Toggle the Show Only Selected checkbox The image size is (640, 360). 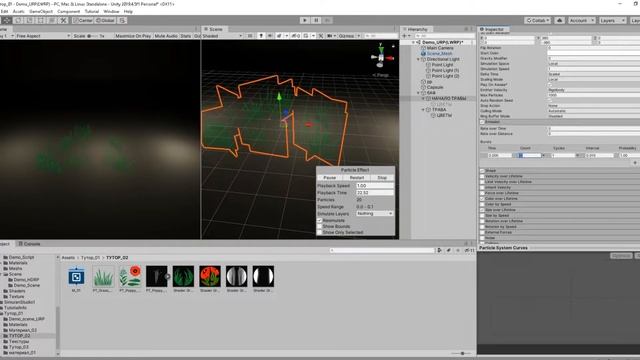[320, 232]
